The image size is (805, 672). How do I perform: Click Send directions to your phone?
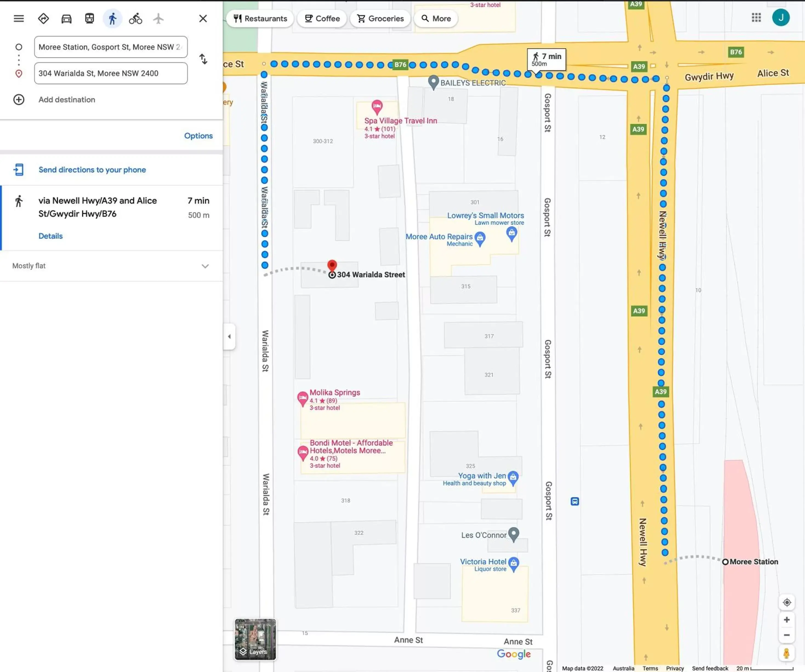pyautogui.click(x=92, y=169)
